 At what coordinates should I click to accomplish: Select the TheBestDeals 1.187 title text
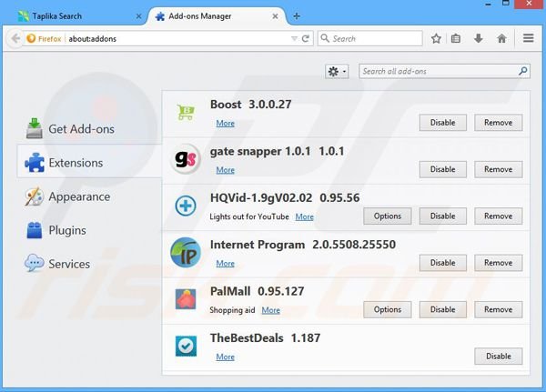[x=265, y=338]
